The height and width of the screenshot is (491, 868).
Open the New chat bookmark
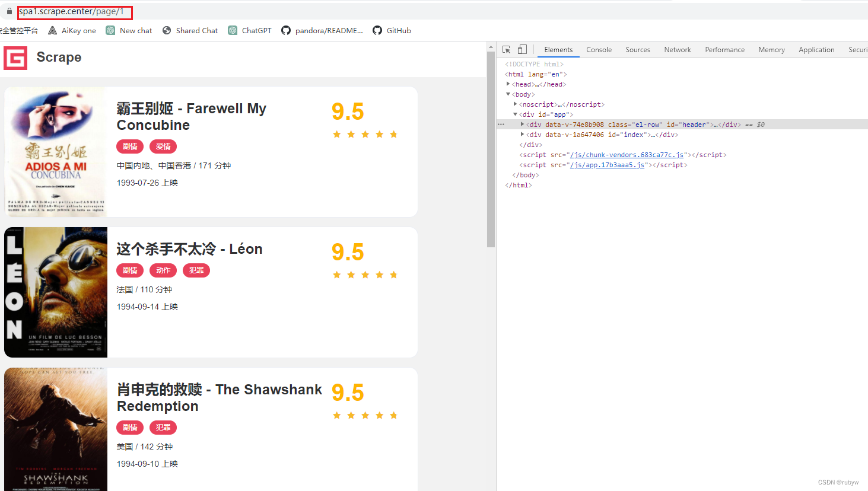pos(129,30)
